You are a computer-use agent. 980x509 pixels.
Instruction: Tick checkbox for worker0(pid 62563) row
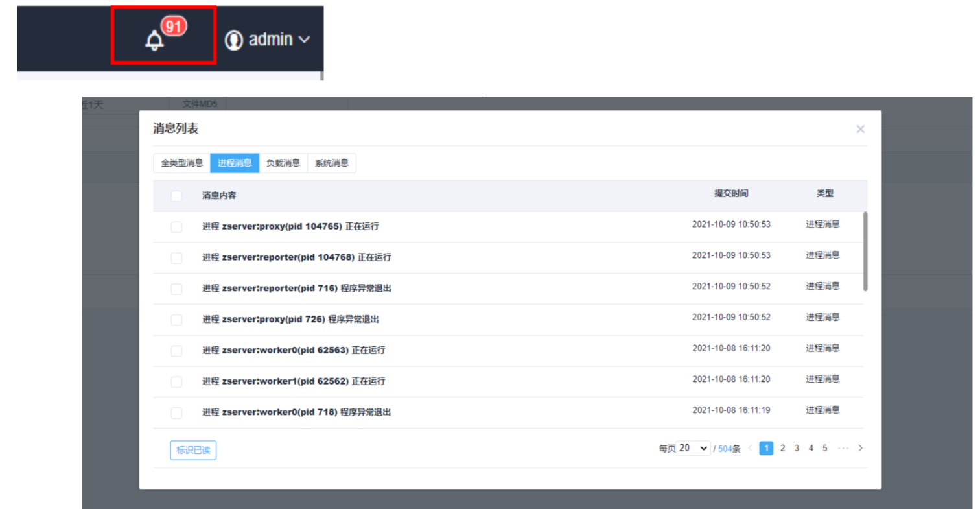[176, 351]
